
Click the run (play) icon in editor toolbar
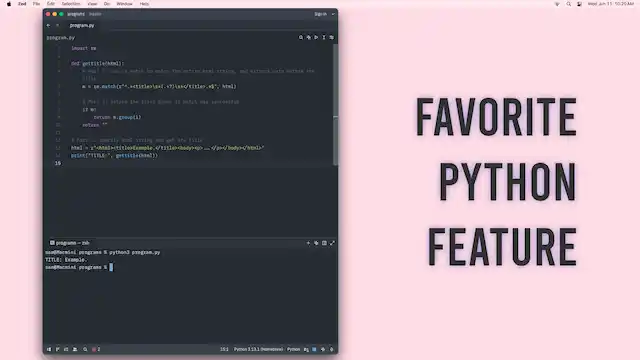[316, 38]
